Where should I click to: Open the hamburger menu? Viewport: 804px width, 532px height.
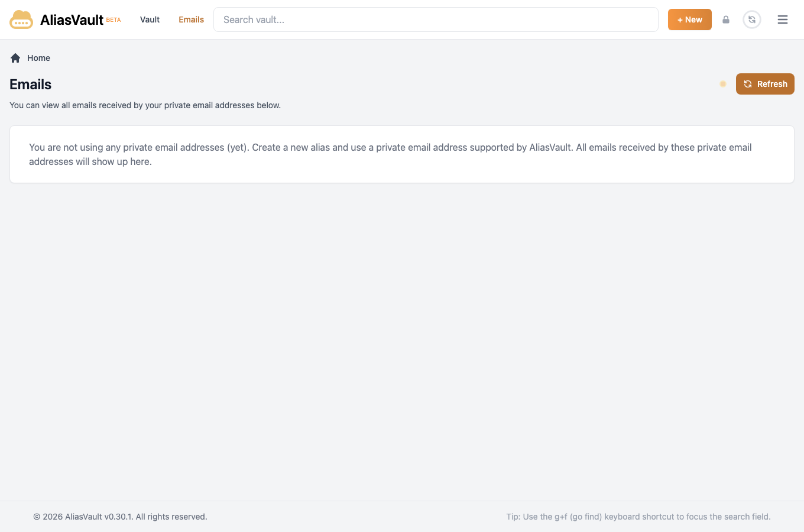(783, 20)
